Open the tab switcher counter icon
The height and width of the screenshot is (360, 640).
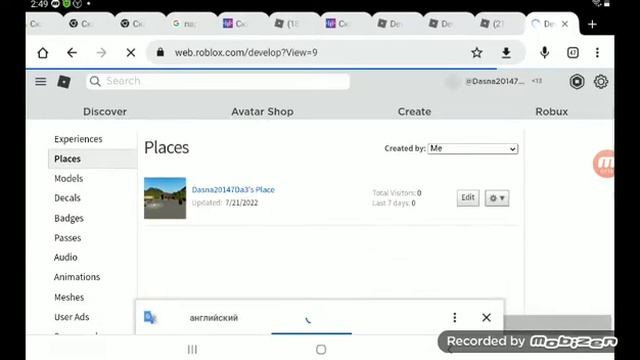tap(573, 53)
